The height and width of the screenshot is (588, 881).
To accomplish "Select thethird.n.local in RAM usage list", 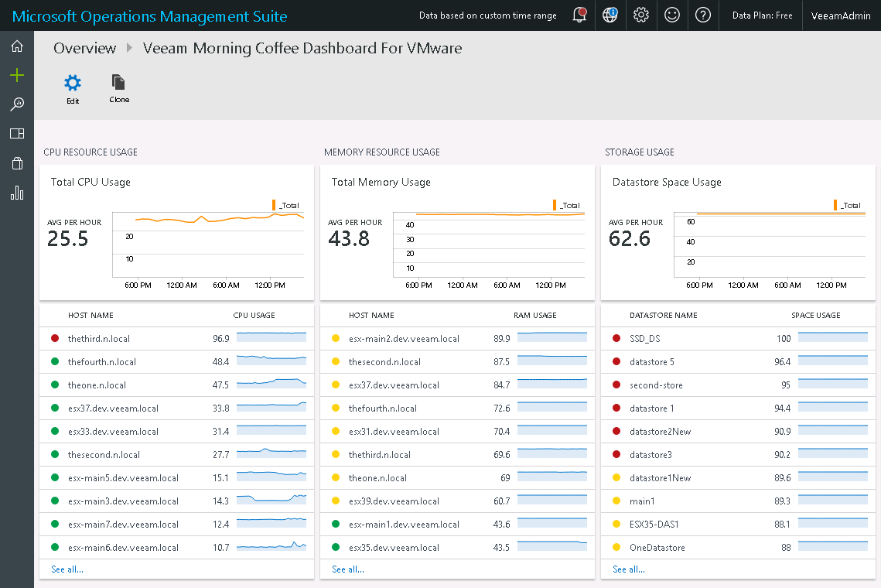I will 457,454.
